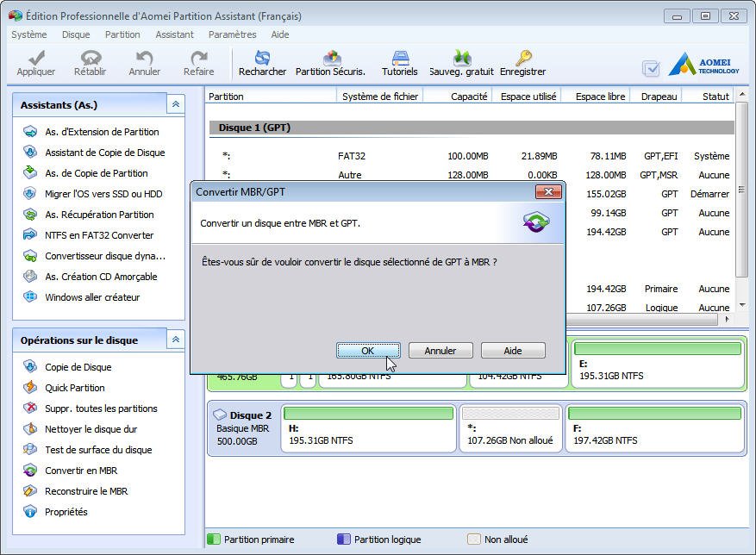Select the E: 195.31GB NTFS partition block
The height and width of the screenshot is (555, 756).
[658, 363]
